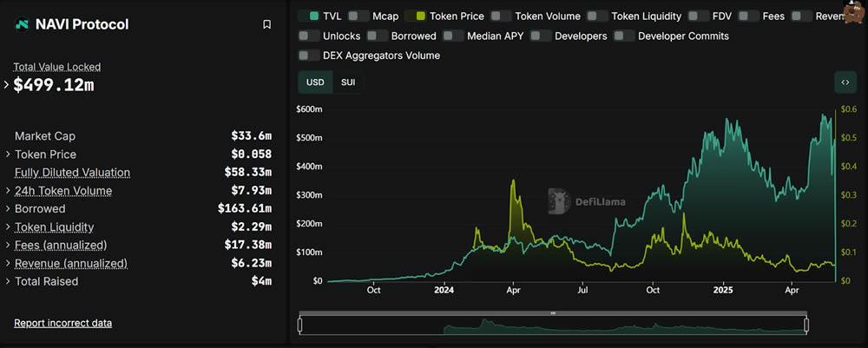Click the $2.29m token liquidity value
Screen dimensions: 868x348
252,227
